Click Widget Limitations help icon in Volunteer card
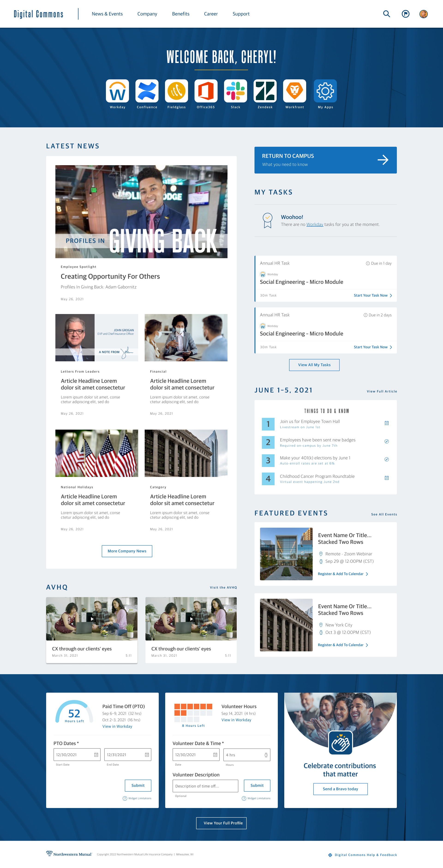The height and width of the screenshot is (868, 443). tap(244, 798)
